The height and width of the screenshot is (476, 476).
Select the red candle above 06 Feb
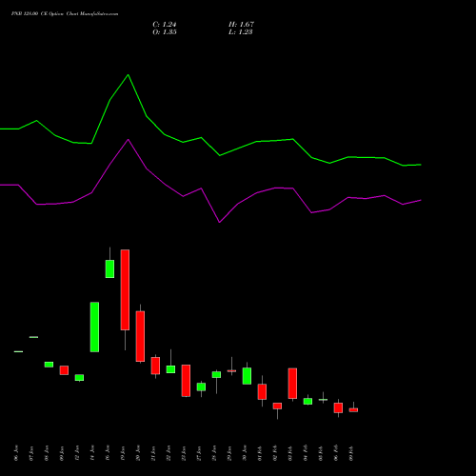[338, 407]
